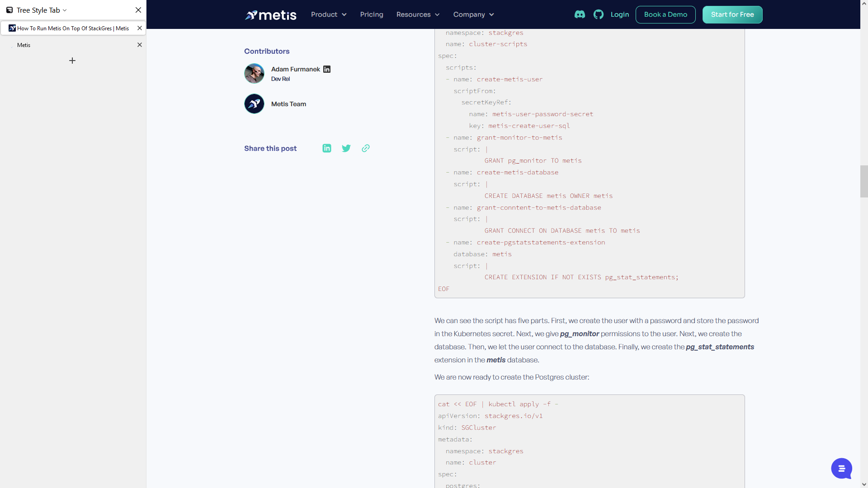Click 'cat << EOF | kubectl apply' line
Viewport: 868px width, 488px height.
tap(498, 404)
